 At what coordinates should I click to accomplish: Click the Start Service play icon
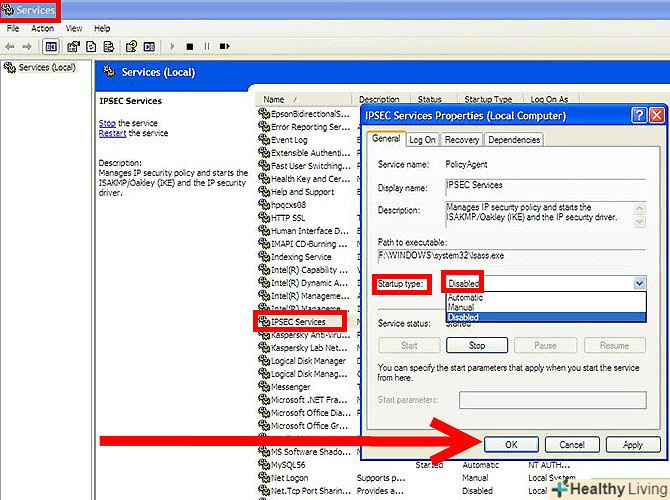[172, 46]
